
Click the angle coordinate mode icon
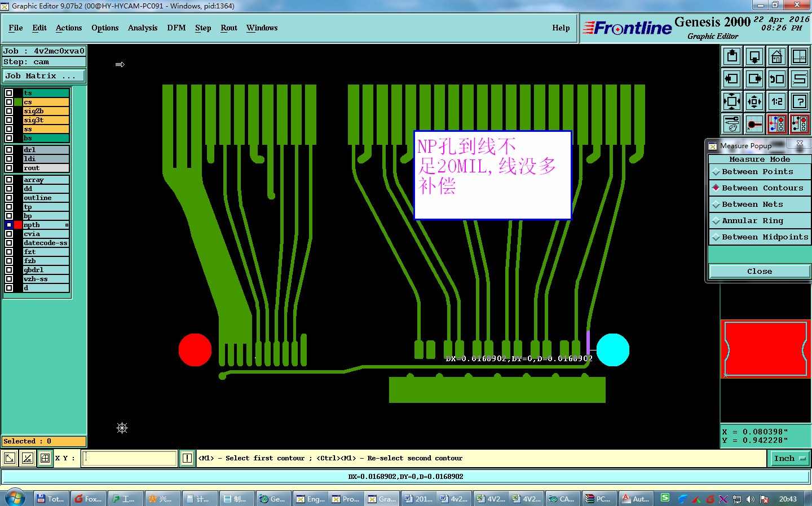pyautogui.click(x=27, y=458)
